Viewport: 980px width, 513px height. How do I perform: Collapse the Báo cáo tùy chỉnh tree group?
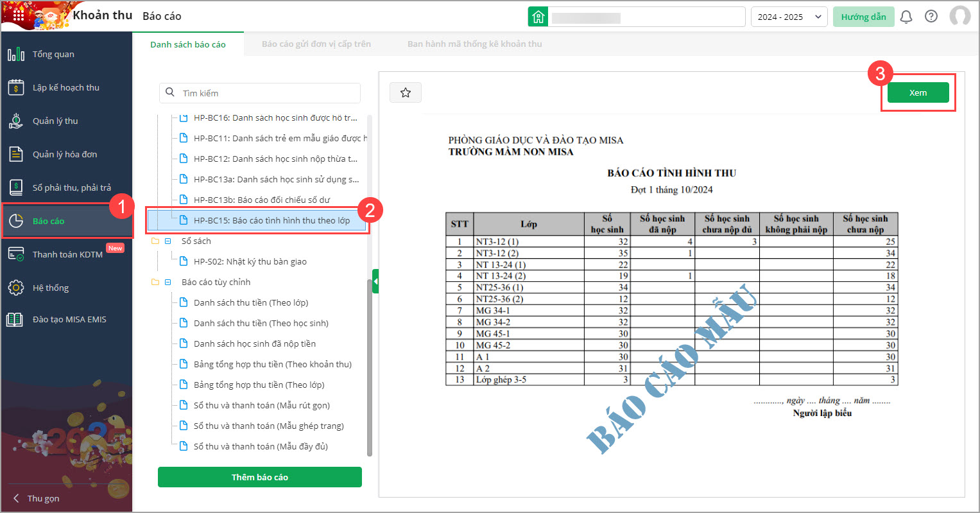click(x=168, y=282)
